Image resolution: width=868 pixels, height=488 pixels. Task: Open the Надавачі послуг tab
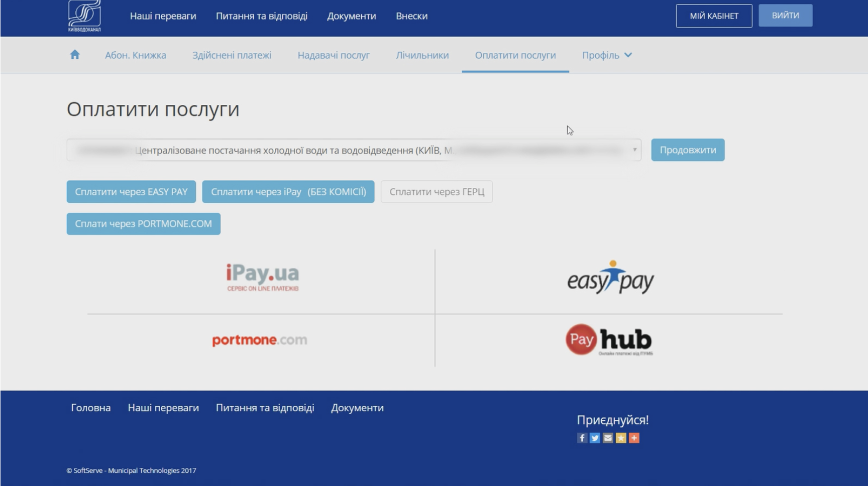tap(334, 55)
